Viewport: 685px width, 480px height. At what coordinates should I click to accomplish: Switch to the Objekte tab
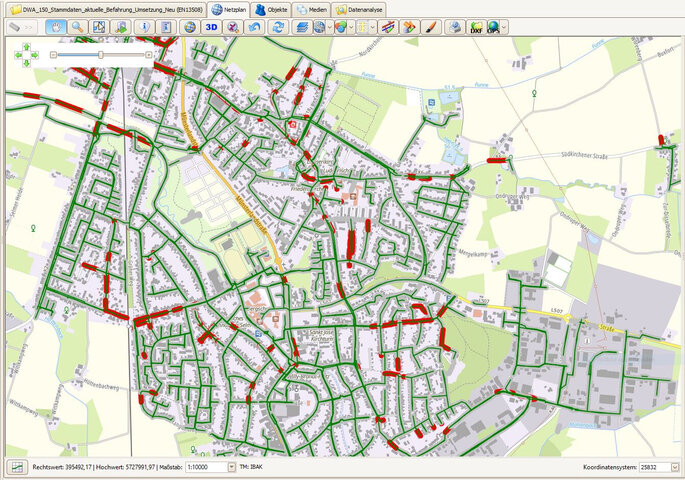pos(273,8)
